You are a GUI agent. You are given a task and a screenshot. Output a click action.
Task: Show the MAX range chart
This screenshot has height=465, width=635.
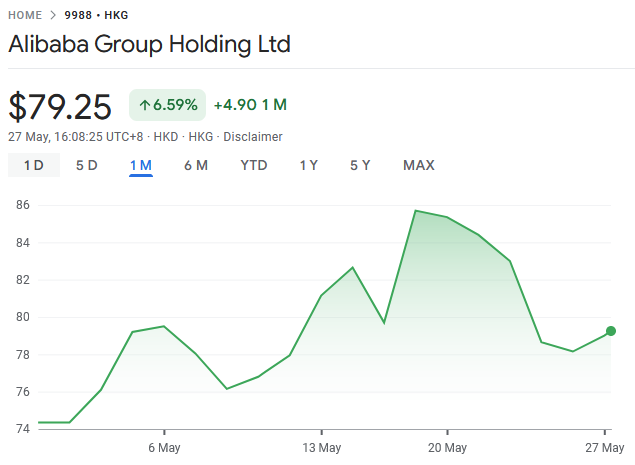pyautogui.click(x=419, y=165)
